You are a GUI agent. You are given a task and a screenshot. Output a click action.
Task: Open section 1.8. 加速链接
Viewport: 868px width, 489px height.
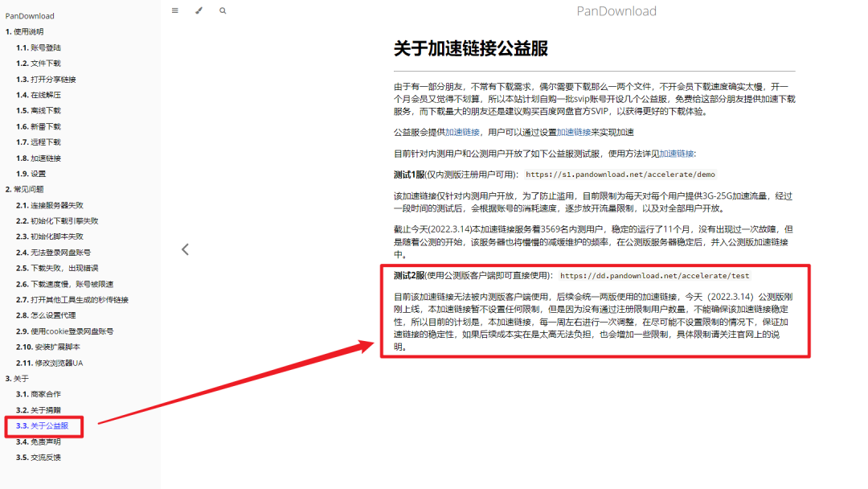[39, 158]
